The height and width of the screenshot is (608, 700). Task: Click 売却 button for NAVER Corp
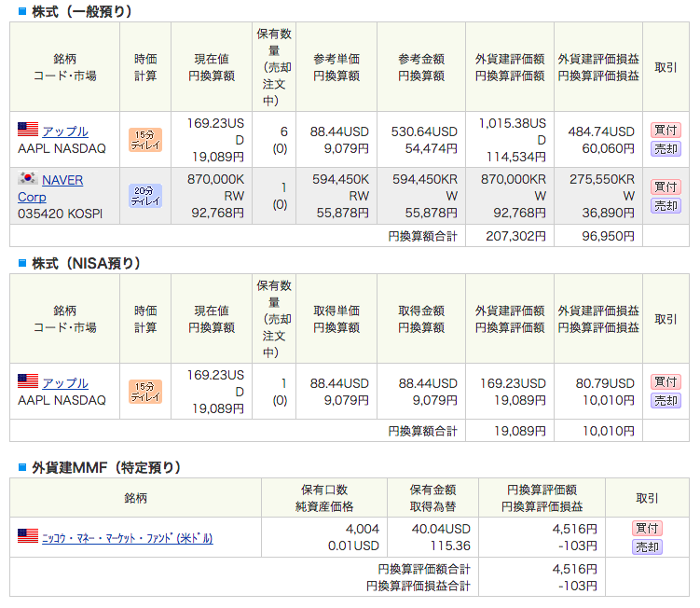tap(666, 205)
